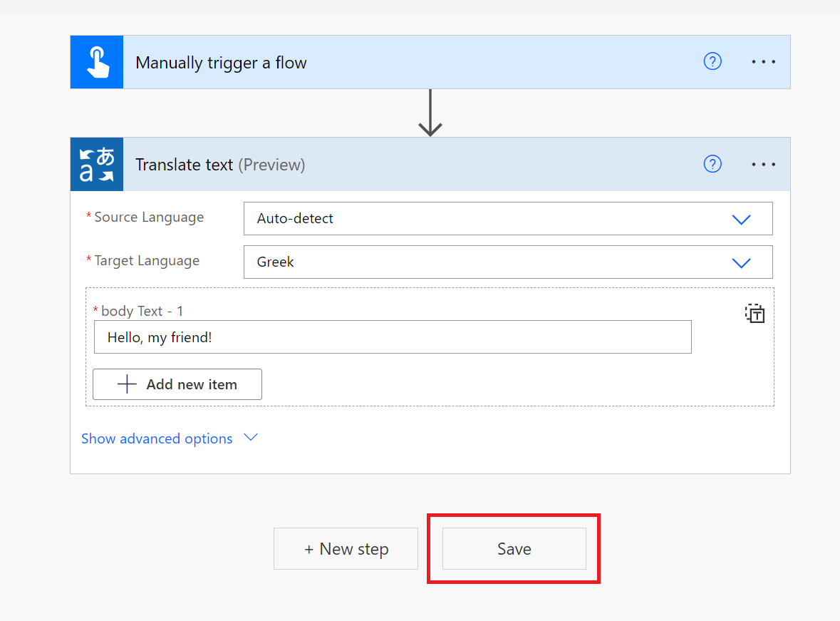Open the trigger's ellipsis menu
This screenshot has height=621, width=840.
point(763,62)
